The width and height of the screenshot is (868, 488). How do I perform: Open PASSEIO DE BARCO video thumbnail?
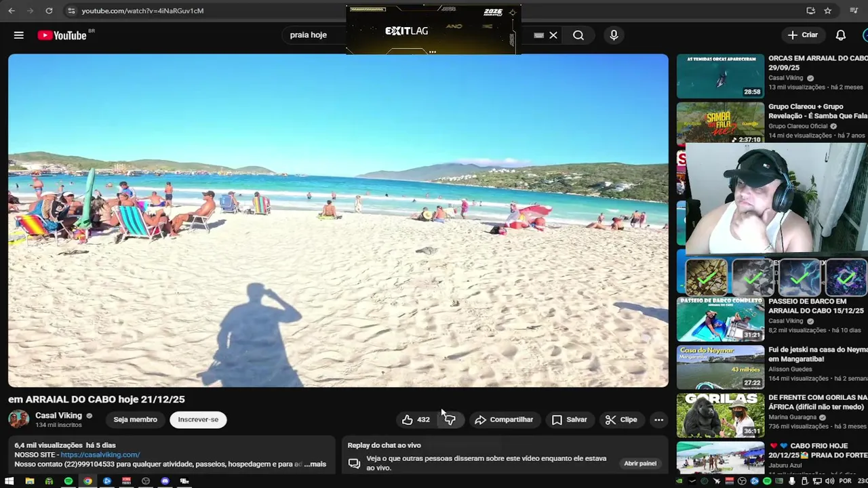720,319
